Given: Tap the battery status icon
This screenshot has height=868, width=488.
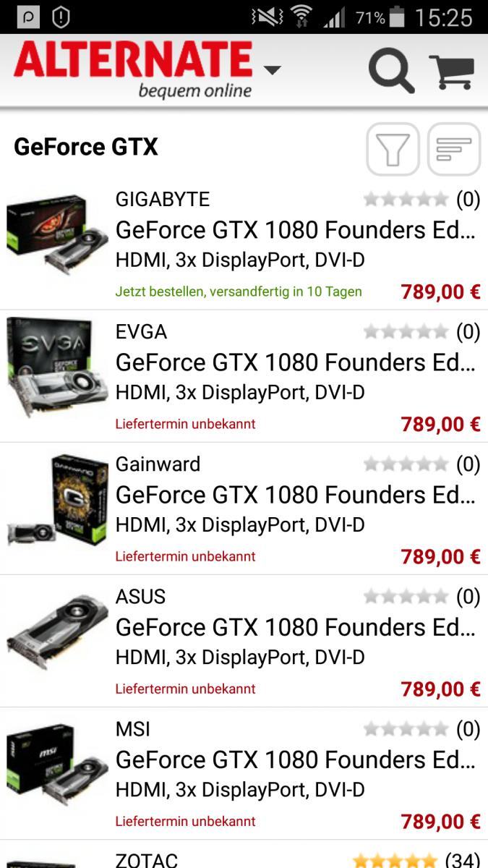Looking at the screenshot, I should [x=397, y=17].
